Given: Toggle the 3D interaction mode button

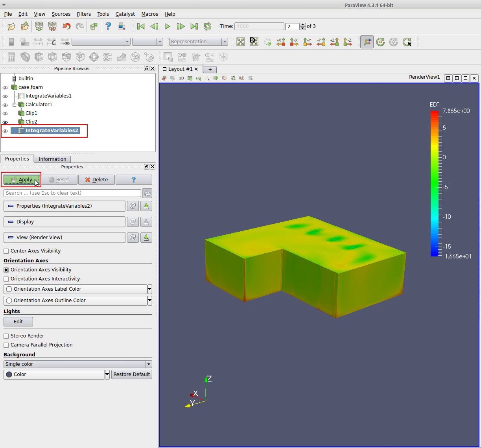Looking at the screenshot, I should point(181,78).
